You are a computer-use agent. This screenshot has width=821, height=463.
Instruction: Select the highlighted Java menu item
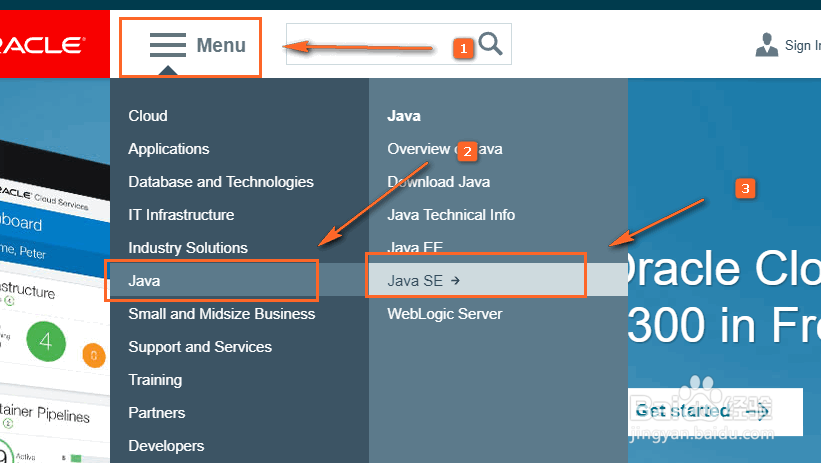[x=145, y=281]
